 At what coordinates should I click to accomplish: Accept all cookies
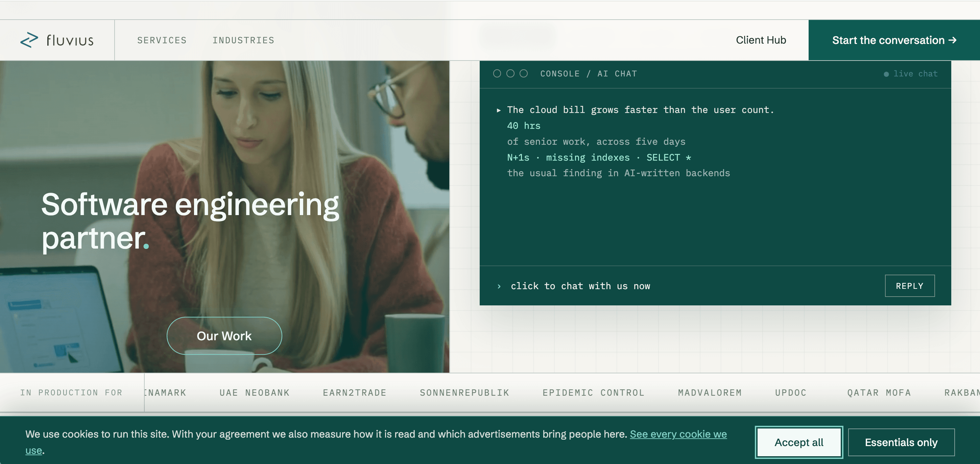799,442
